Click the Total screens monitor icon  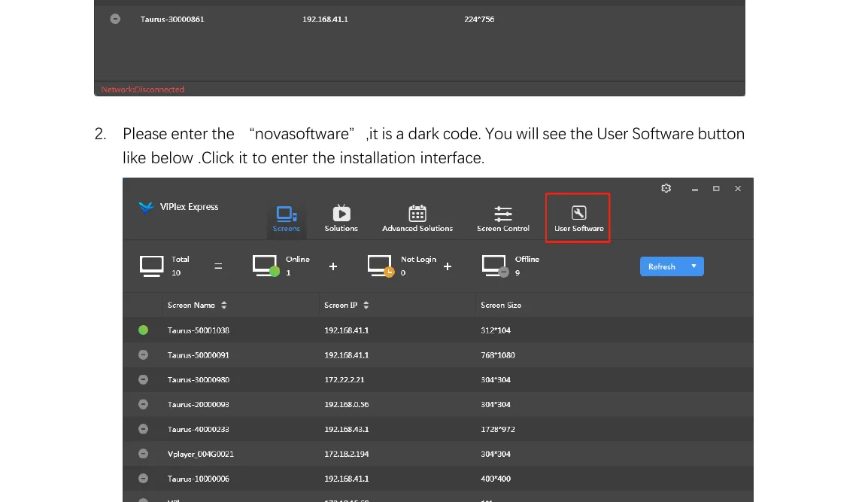click(151, 266)
